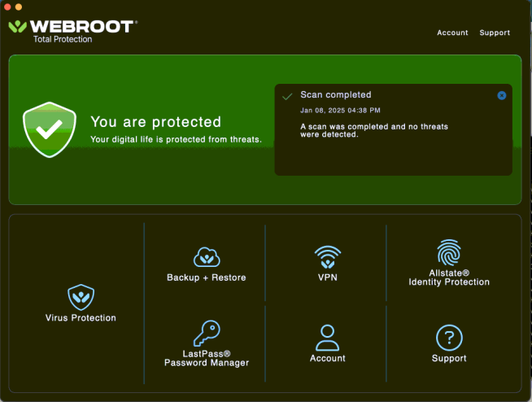Image resolution: width=532 pixels, height=402 pixels.
Task: Open the Support question mark icon
Action: (449, 338)
